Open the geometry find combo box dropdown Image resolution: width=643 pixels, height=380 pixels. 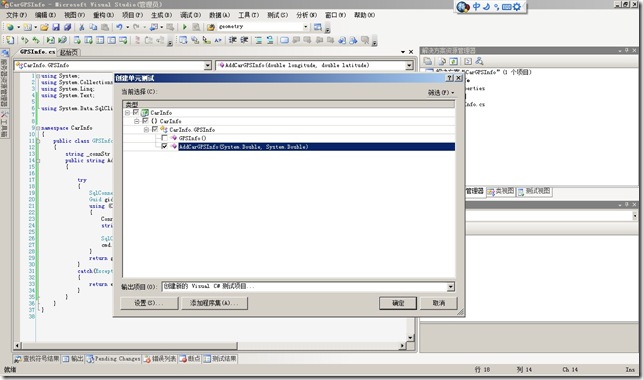[306, 27]
